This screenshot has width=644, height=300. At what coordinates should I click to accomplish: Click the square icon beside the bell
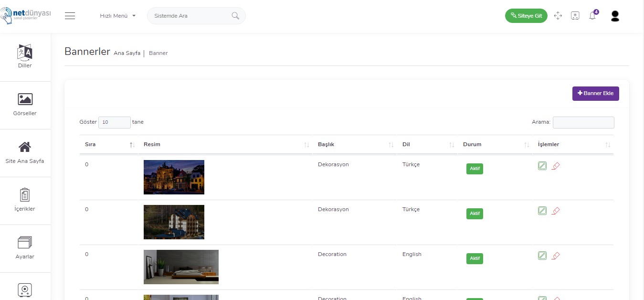(575, 16)
